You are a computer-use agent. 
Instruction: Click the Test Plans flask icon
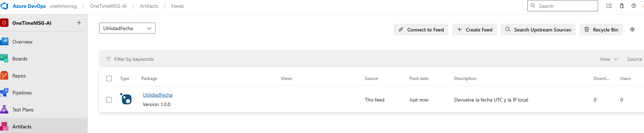5,110
